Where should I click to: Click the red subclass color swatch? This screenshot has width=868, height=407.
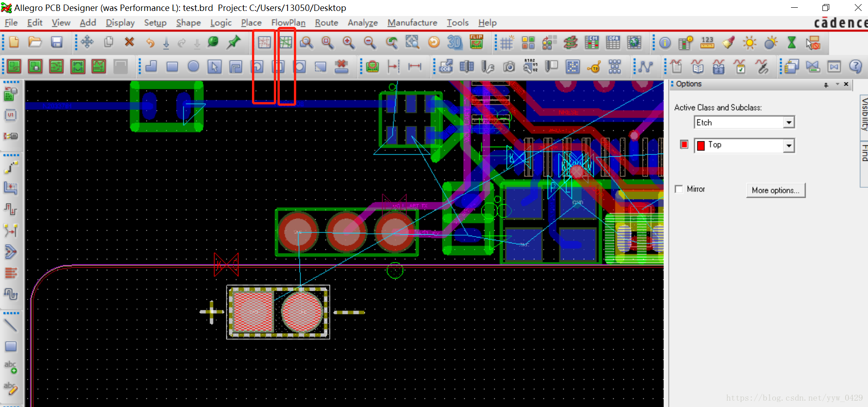684,144
